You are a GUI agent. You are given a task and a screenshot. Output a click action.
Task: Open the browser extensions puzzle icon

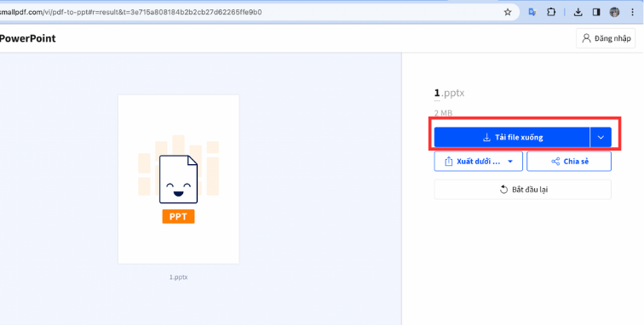(x=551, y=12)
